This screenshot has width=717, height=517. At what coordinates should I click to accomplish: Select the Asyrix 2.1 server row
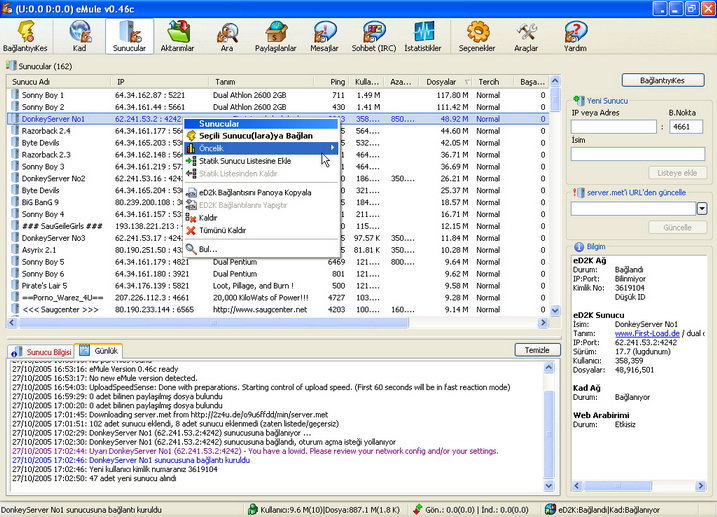tap(278, 250)
